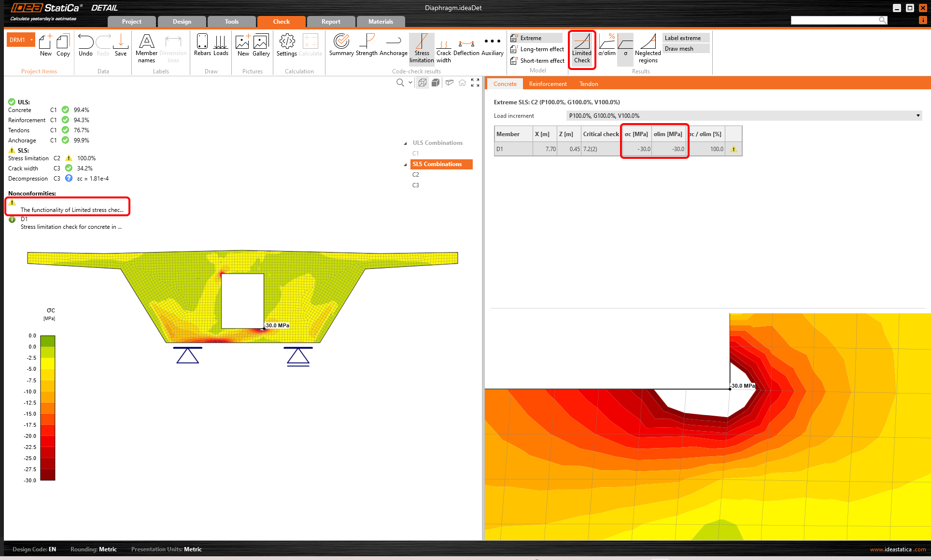Click the Rebars draw tool

click(x=202, y=45)
